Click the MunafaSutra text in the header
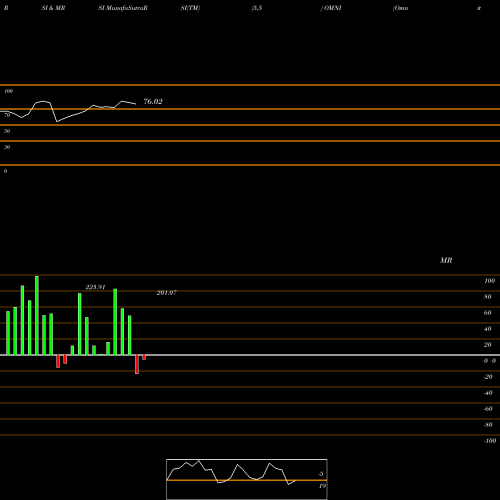The width and height of the screenshot is (500, 500). (125, 8)
